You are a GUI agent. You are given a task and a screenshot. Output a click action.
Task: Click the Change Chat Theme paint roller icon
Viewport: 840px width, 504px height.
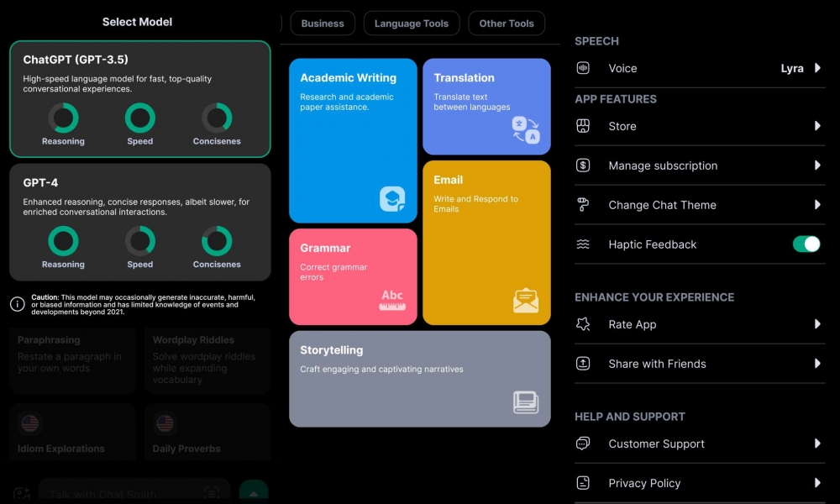click(583, 205)
